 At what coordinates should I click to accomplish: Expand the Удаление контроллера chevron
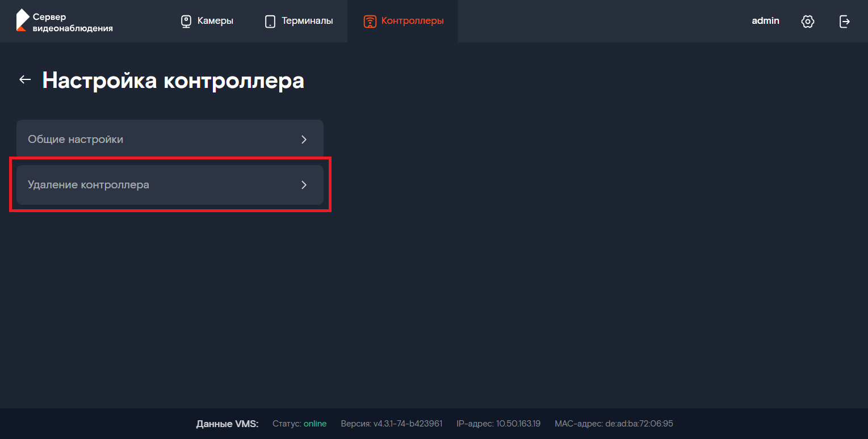304,185
